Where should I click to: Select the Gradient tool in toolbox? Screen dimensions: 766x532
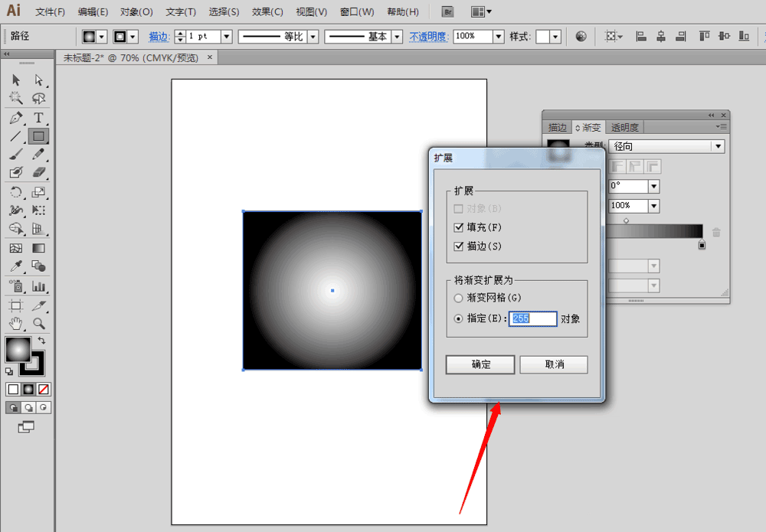click(x=38, y=249)
